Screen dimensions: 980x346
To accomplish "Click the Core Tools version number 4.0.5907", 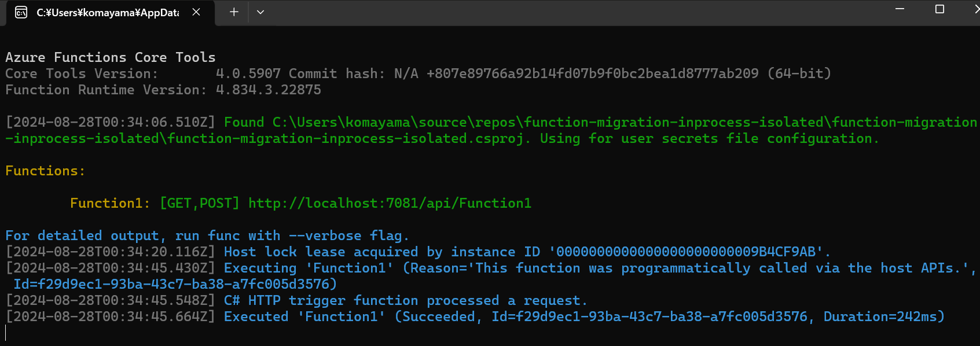I will click(248, 73).
